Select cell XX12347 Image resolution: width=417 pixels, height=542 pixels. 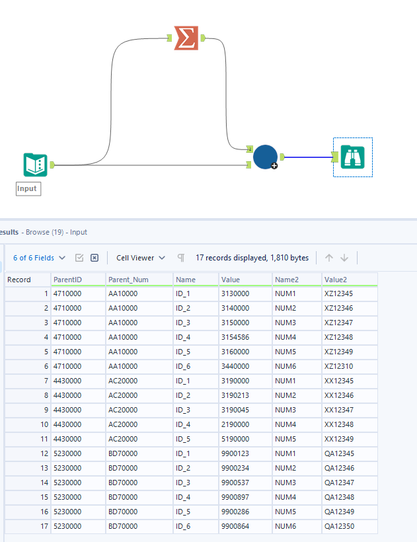(x=350, y=410)
